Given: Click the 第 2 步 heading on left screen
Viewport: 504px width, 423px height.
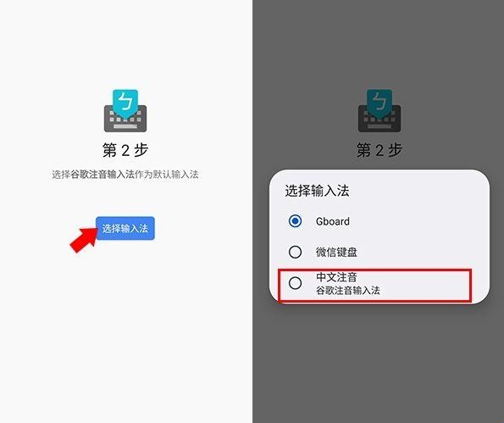Looking at the screenshot, I should pos(125,150).
